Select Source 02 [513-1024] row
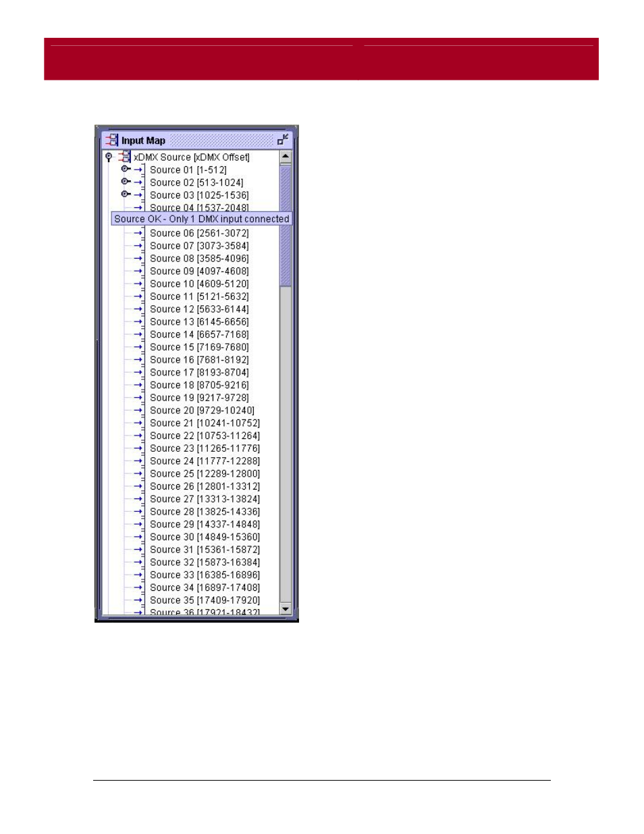The width and height of the screenshot is (644, 834). 196,183
